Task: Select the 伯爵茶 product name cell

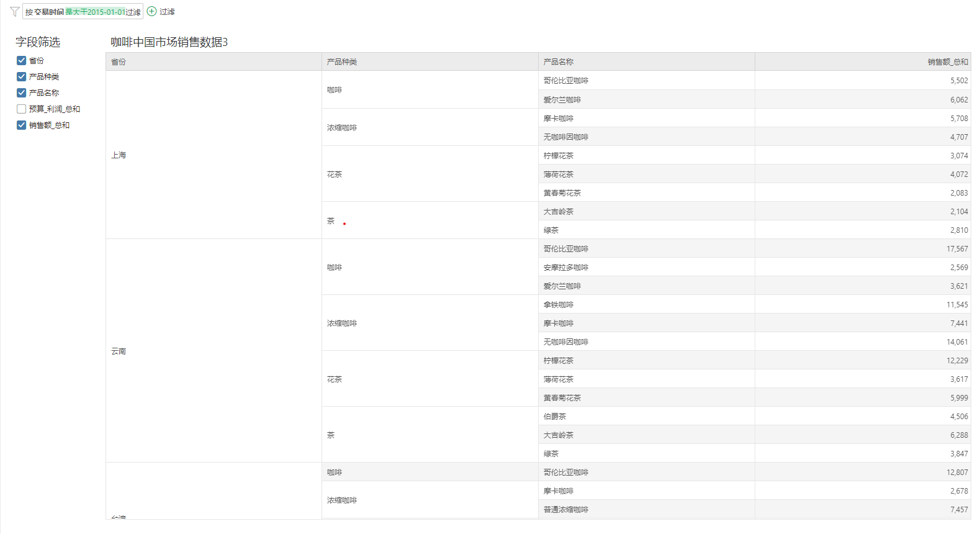Action: click(x=555, y=417)
